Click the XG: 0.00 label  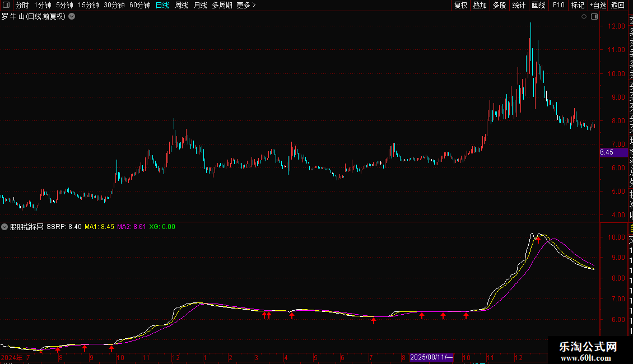(x=162, y=227)
